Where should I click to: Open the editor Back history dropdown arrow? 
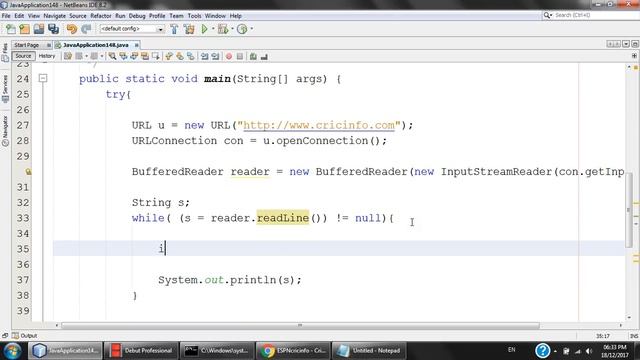pos(87,56)
